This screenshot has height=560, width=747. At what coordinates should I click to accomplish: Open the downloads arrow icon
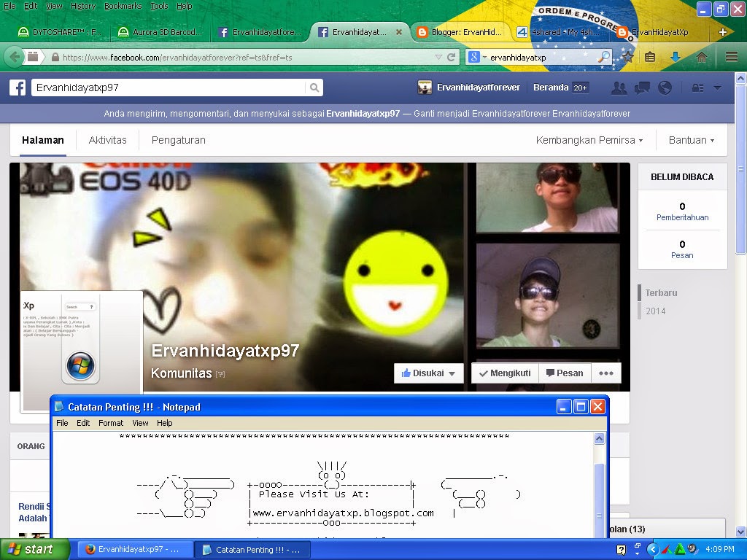pyautogui.click(x=675, y=57)
